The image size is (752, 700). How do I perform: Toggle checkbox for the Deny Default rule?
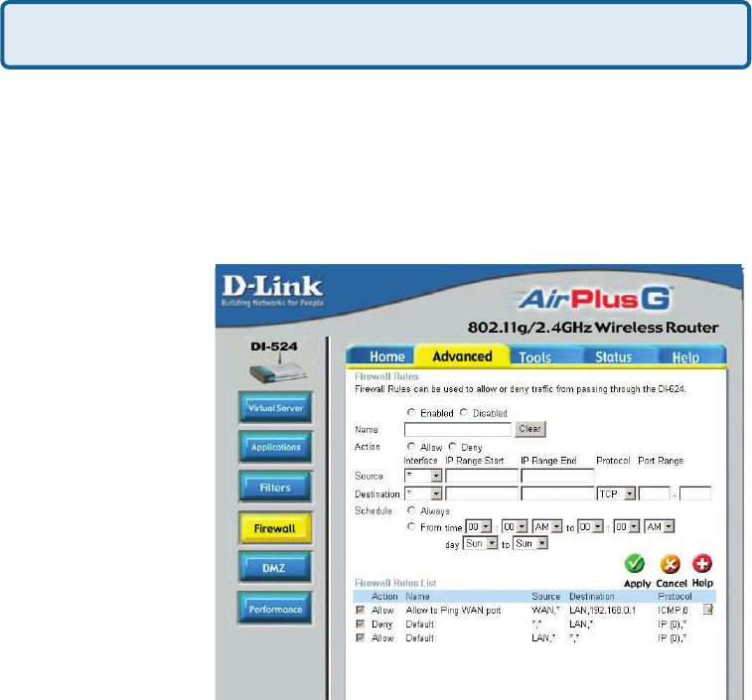tap(361, 624)
